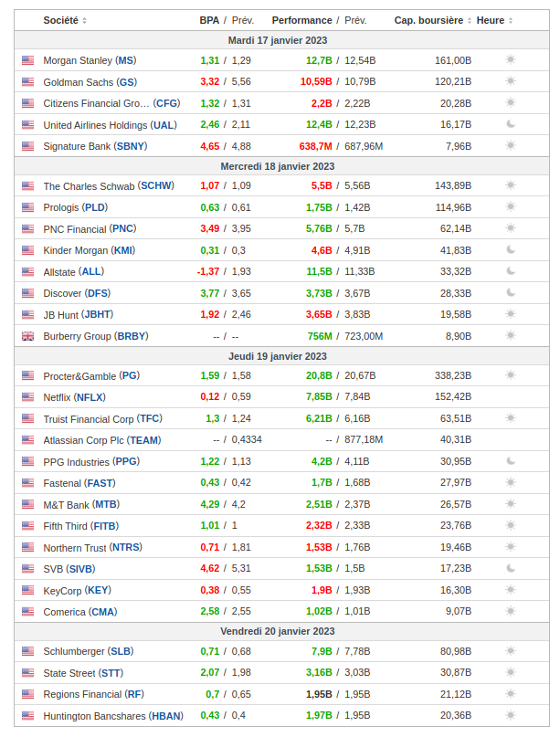
Task: Click the Performance column header
Action: click(x=301, y=20)
